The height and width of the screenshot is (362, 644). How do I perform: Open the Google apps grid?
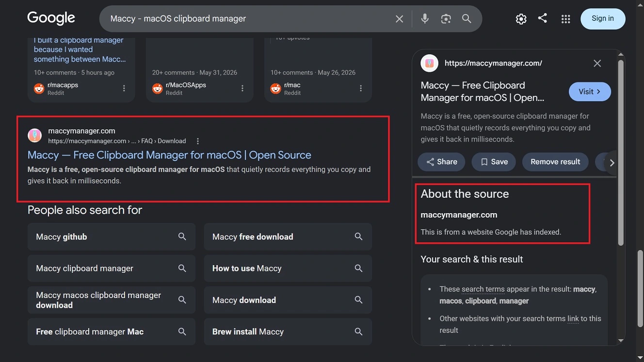pos(565,19)
